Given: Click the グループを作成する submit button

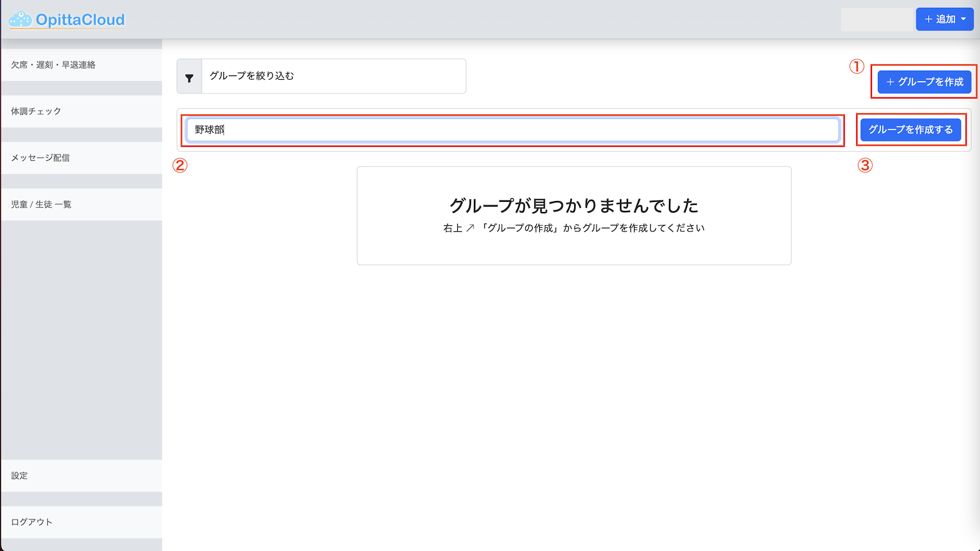Looking at the screenshot, I should click(x=911, y=129).
